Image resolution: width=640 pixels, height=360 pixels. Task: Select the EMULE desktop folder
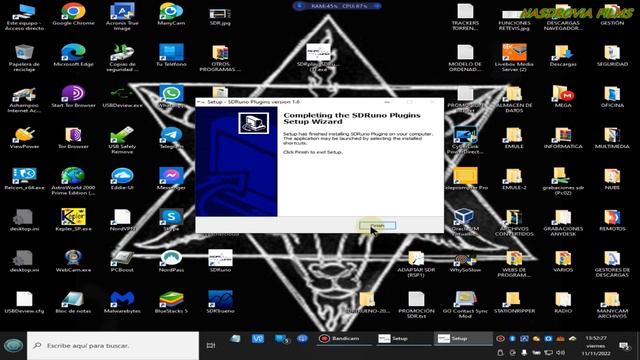514,138
